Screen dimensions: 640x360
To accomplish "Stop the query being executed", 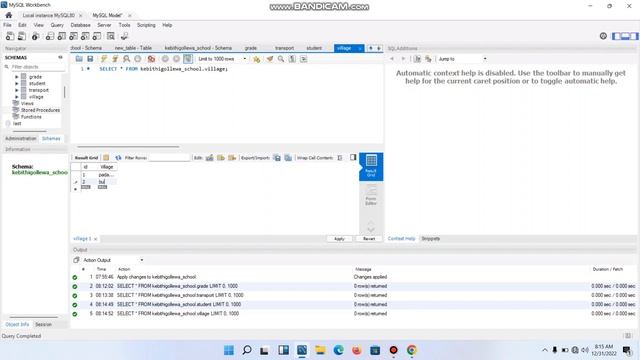I will pyautogui.click(x=138, y=59).
